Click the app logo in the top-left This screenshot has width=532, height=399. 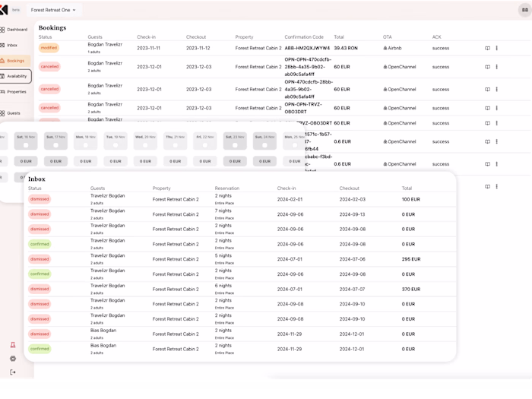[x=4, y=10]
